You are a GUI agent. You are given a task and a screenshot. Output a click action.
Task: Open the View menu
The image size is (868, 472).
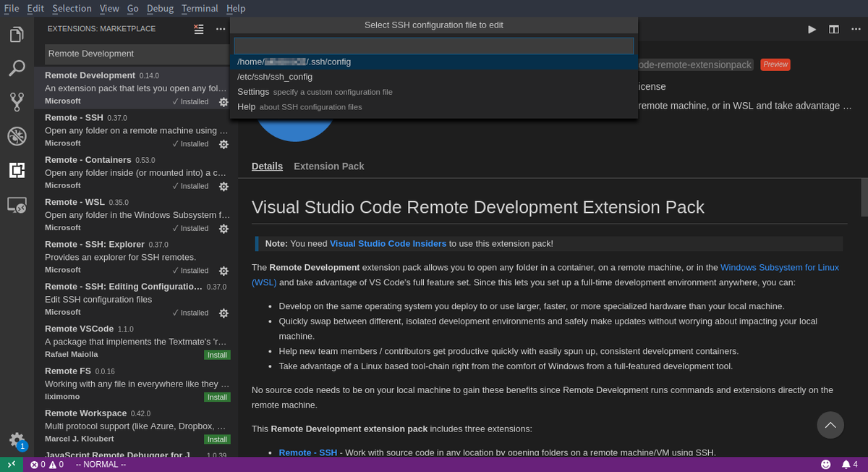[109, 8]
